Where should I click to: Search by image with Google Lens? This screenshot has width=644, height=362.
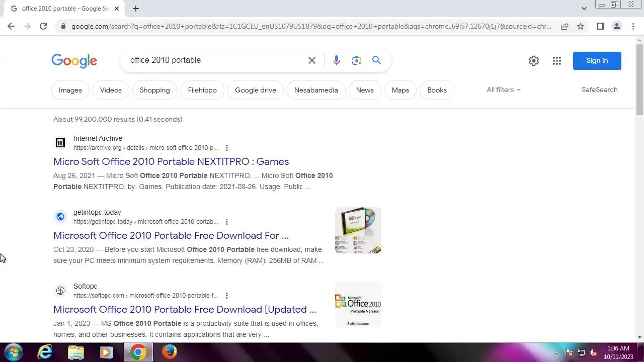coord(357,60)
